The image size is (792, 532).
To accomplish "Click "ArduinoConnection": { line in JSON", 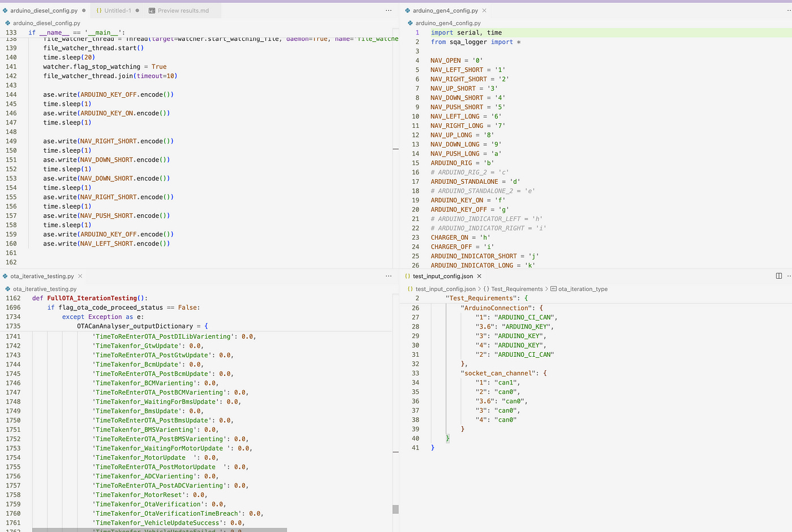I will click(502, 308).
